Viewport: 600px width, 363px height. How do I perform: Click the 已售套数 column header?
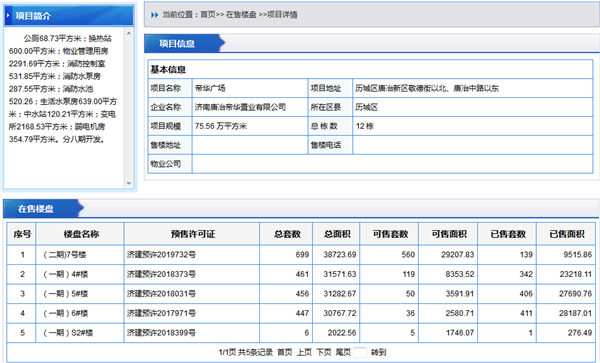tap(507, 234)
